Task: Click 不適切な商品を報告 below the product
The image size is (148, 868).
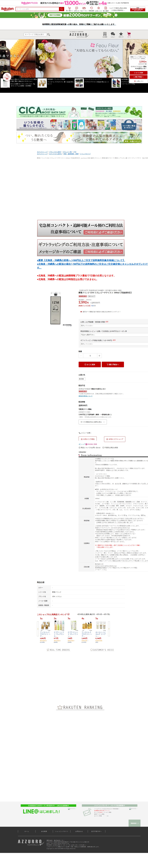Action: [x=110, y=448]
